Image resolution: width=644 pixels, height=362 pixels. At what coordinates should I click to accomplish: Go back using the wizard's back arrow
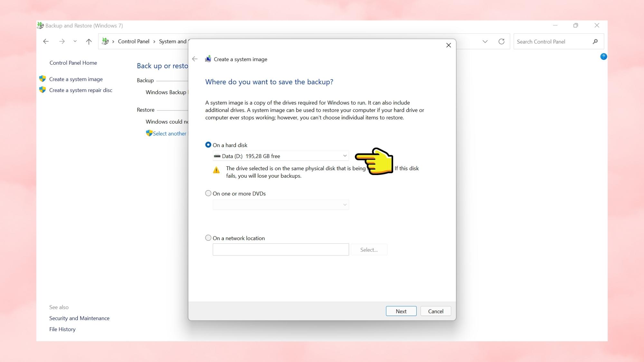(194, 59)
